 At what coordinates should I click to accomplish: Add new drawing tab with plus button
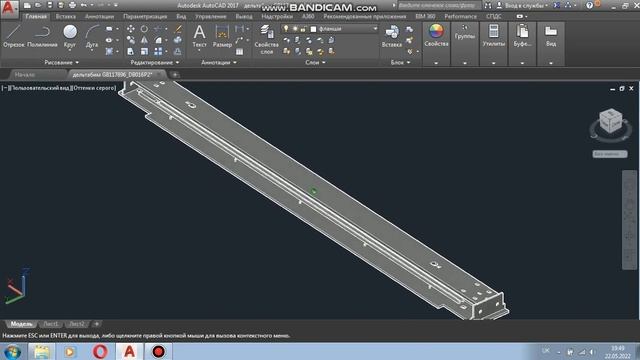click(175, 75)
